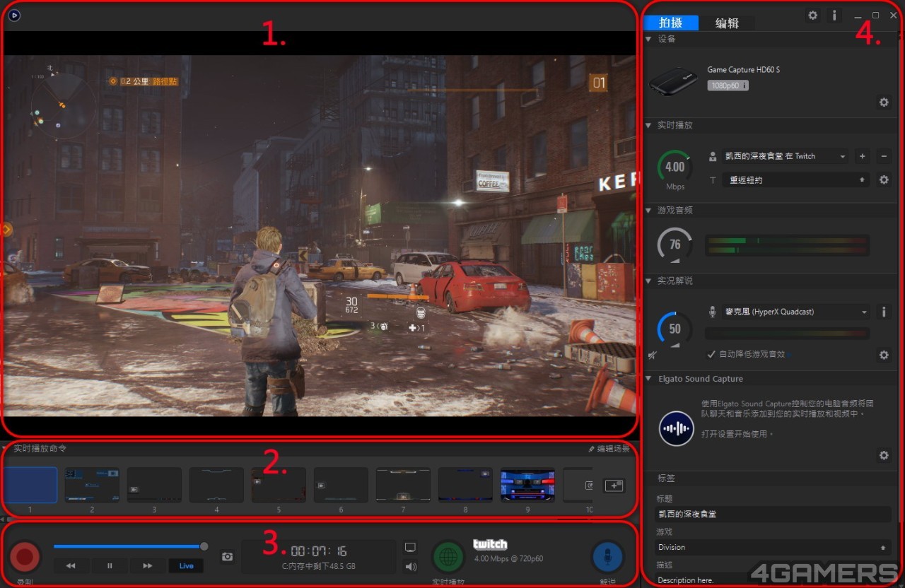Take a snapshot with the camera icon
Screen dimensions: 905x588
[227, 557]
